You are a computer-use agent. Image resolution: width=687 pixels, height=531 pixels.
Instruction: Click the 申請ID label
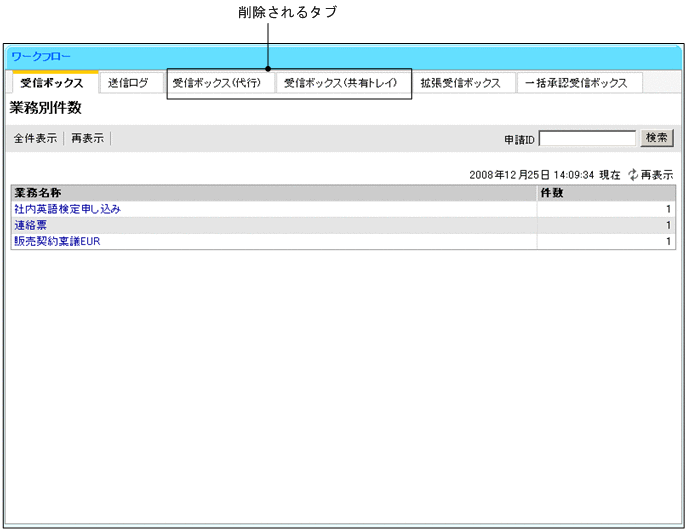click(x=519, y=140)
